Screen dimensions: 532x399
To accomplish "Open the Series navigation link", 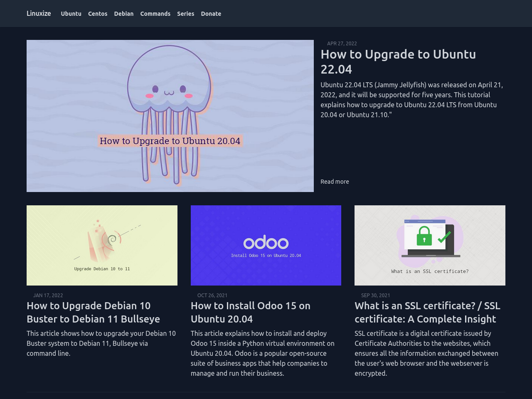I will [186, 14].
